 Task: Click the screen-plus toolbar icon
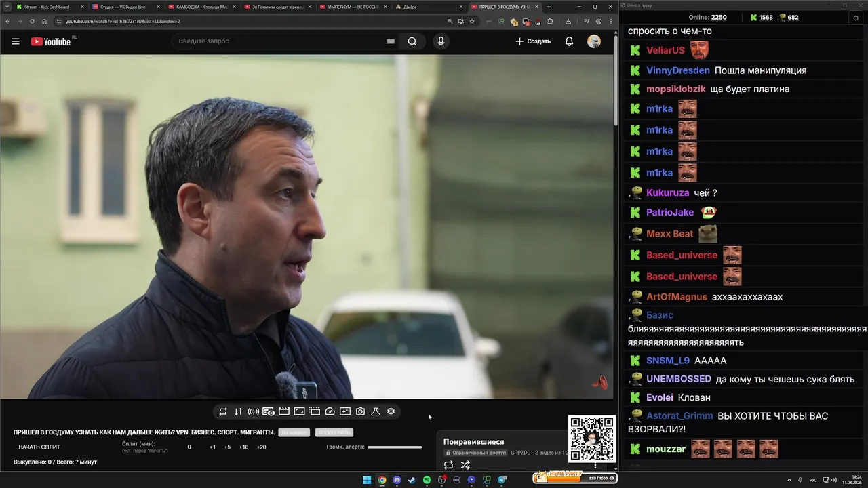pos(345,411)
